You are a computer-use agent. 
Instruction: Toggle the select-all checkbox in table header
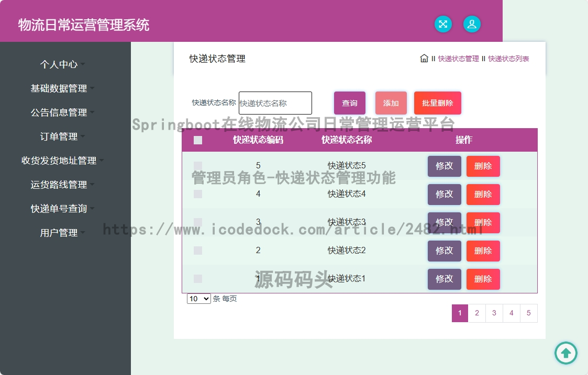(197, 140)
